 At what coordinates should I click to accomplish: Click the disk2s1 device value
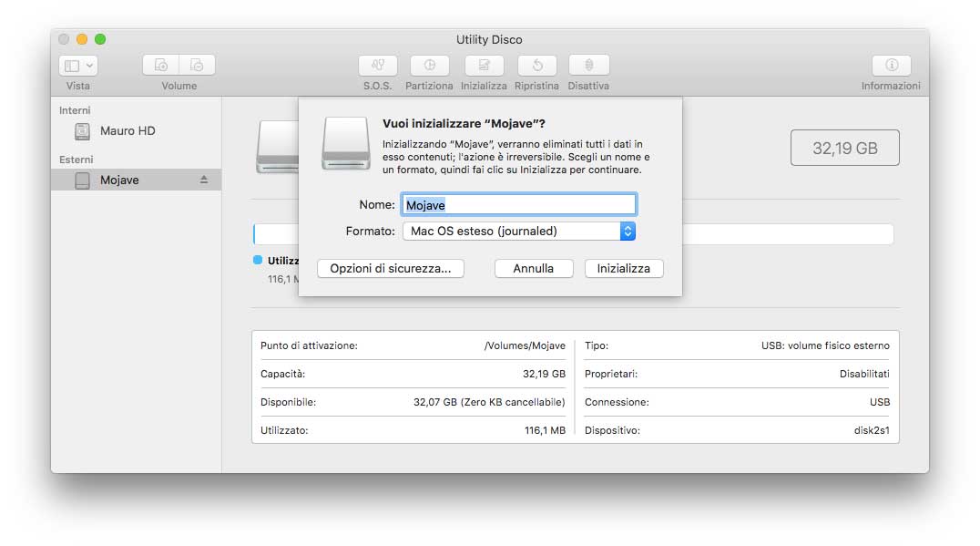872,430
